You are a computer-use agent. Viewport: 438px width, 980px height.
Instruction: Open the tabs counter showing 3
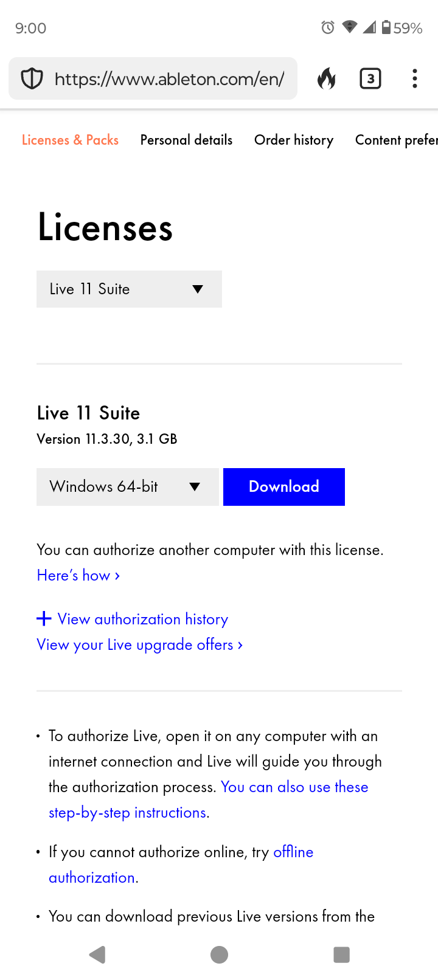click(370, 78)
